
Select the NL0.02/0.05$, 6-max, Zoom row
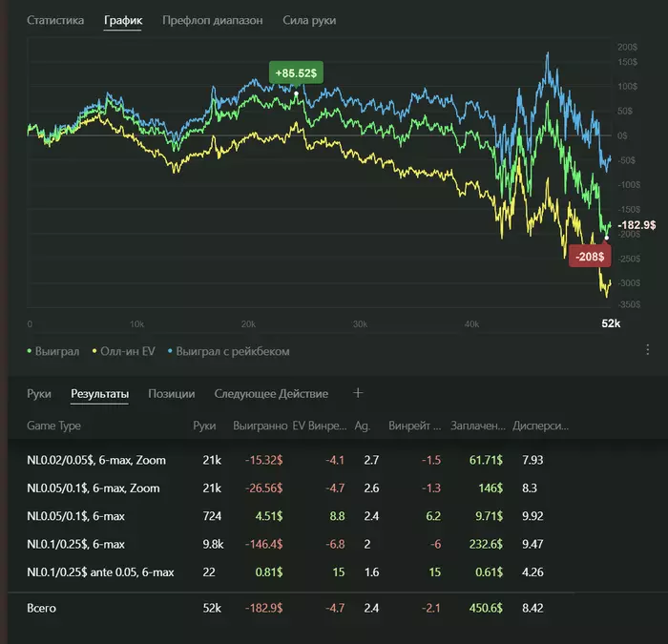(96, 460)
